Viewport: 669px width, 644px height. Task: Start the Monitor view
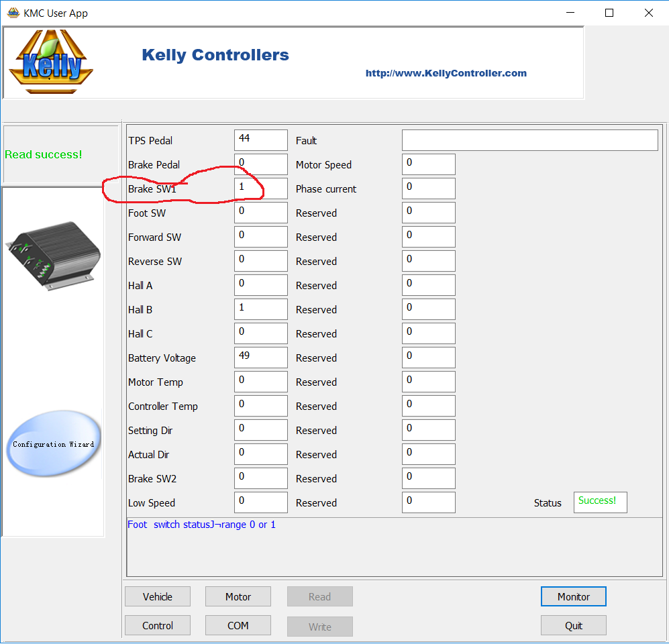[x=574, y=596]
